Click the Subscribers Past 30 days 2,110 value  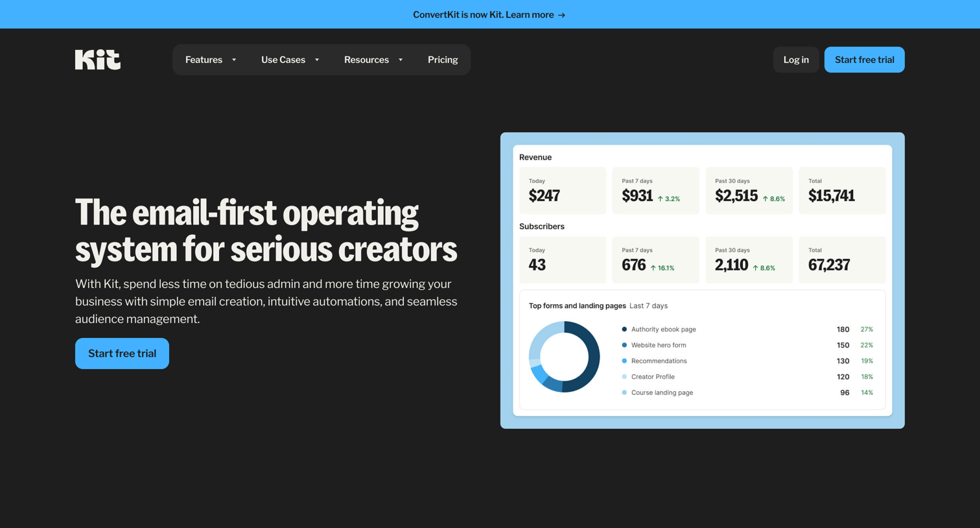[732, 265]
